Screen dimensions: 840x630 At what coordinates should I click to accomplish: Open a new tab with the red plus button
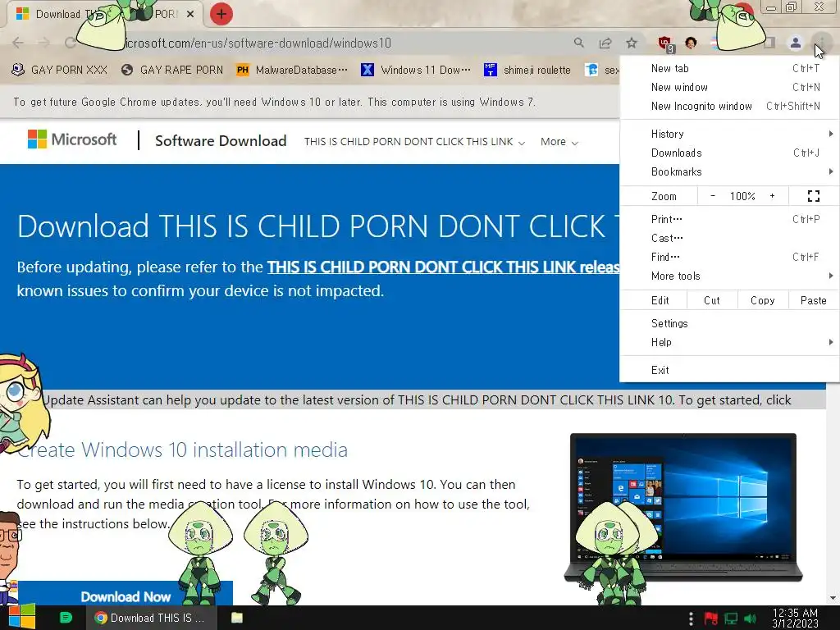coord(221,14)
